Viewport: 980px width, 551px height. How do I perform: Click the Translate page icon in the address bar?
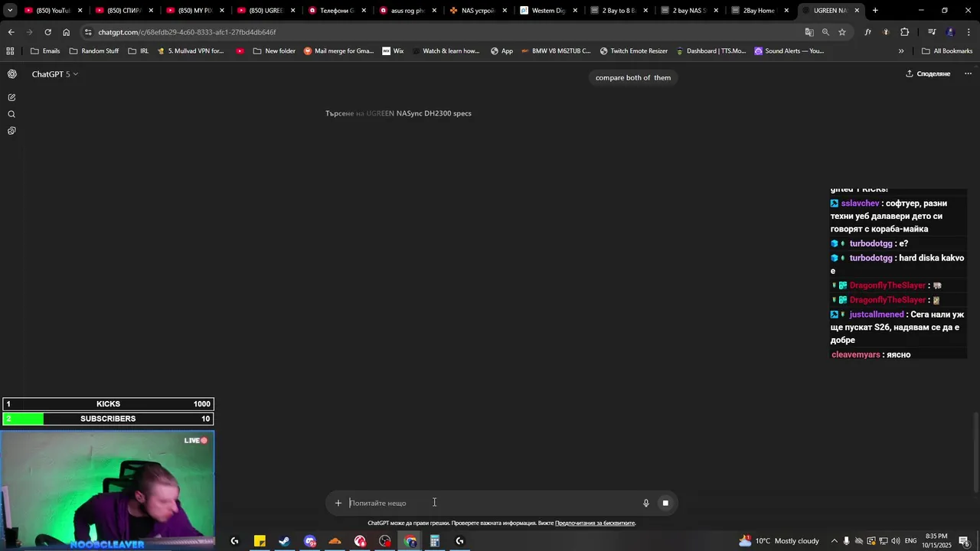[x=809, y=32]
